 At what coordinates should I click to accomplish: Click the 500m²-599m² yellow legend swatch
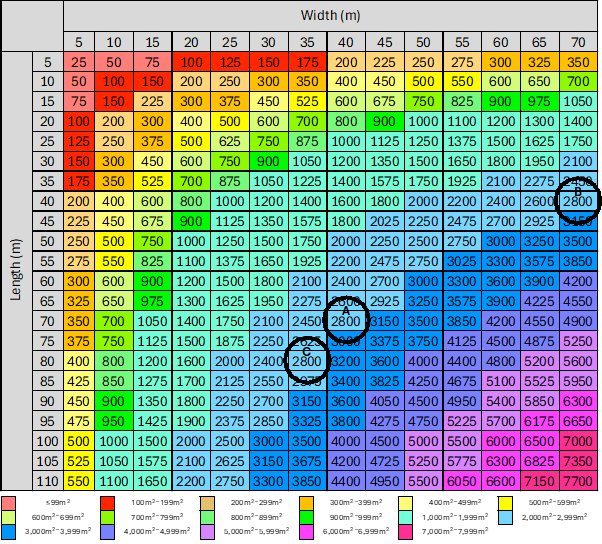(x=505, y=503)
